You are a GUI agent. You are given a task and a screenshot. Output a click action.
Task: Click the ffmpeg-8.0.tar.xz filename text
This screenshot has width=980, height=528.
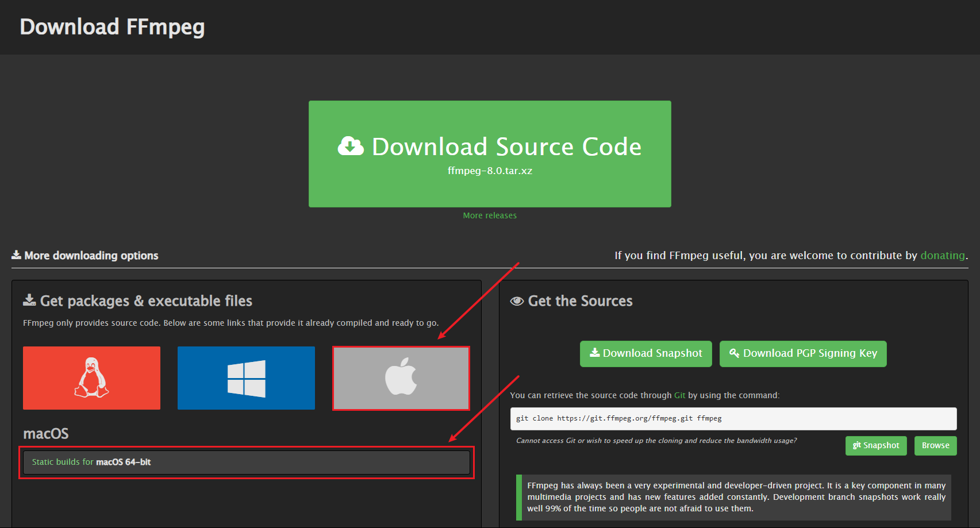coord(490,171)
